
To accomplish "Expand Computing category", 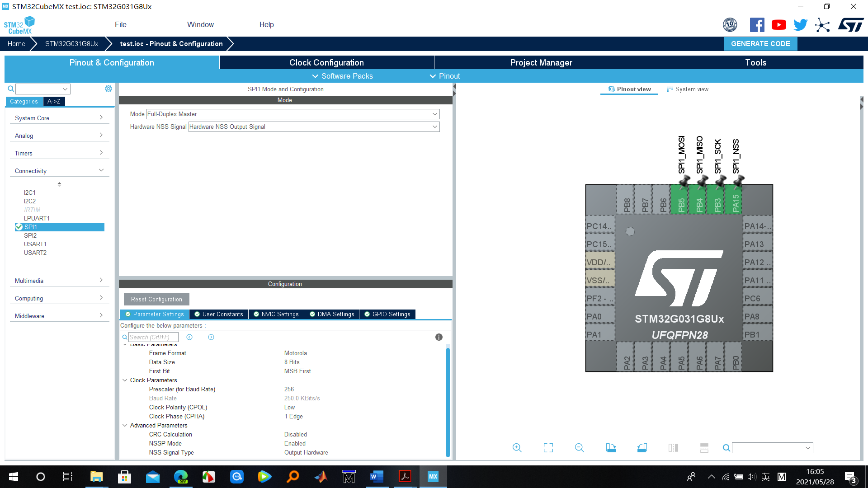I will (x=59, y=298).
